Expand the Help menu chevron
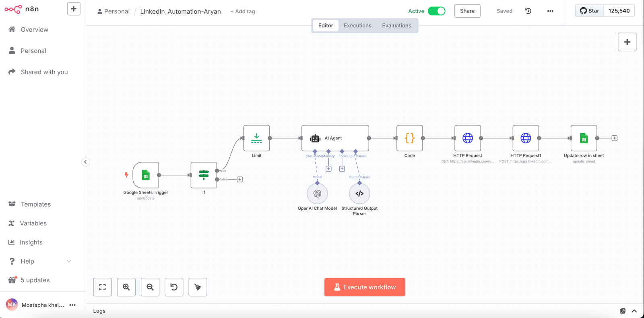The height and width of the screenshot is (318, 644). click(69, 261)
